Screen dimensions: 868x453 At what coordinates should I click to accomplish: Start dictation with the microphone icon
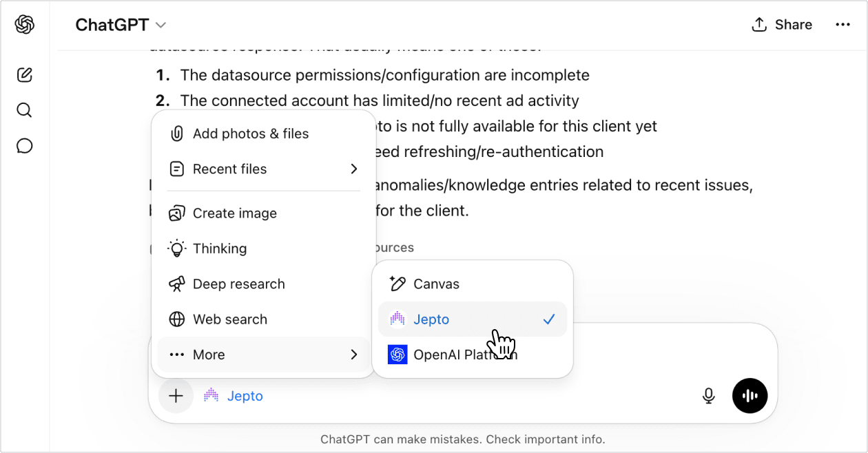coord(708,396)
